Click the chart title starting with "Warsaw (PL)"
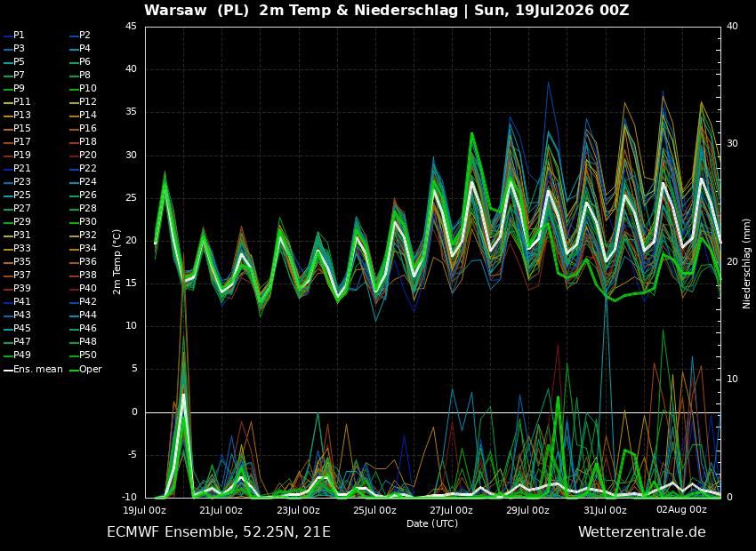This screenshot has height=551, width=756. pyautogui.click(x=386, y=10)
